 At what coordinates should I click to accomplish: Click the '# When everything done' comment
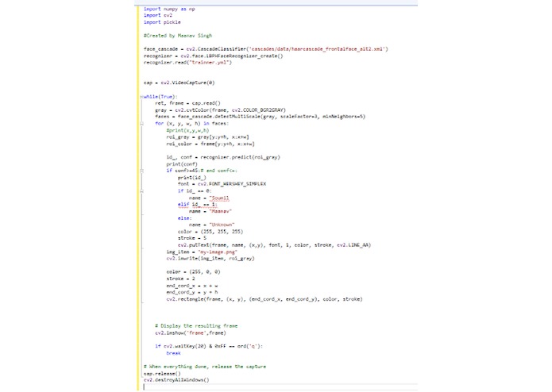point(205,367)
